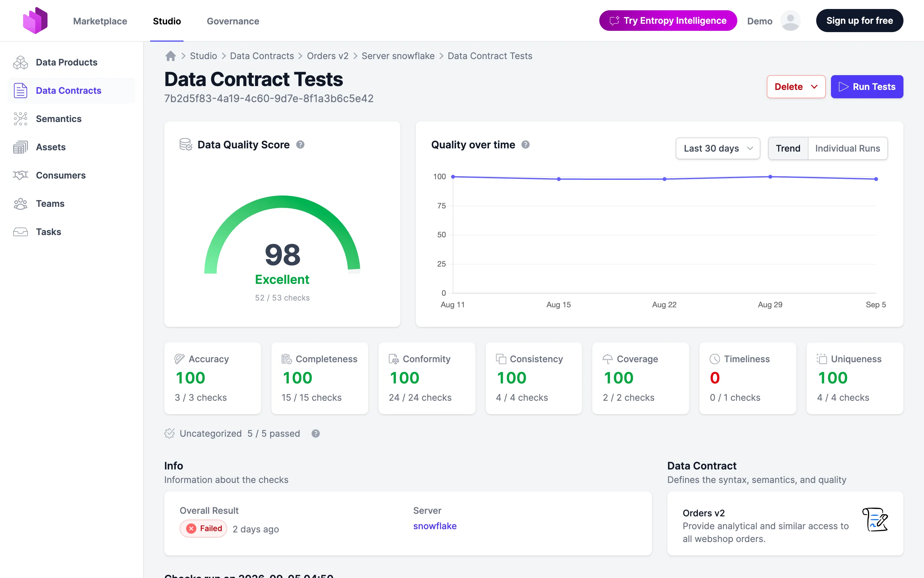This screenshot has height=578, width=924.
Task: Open Data Quality Score help icon
Action: click(x=301, y=144)
